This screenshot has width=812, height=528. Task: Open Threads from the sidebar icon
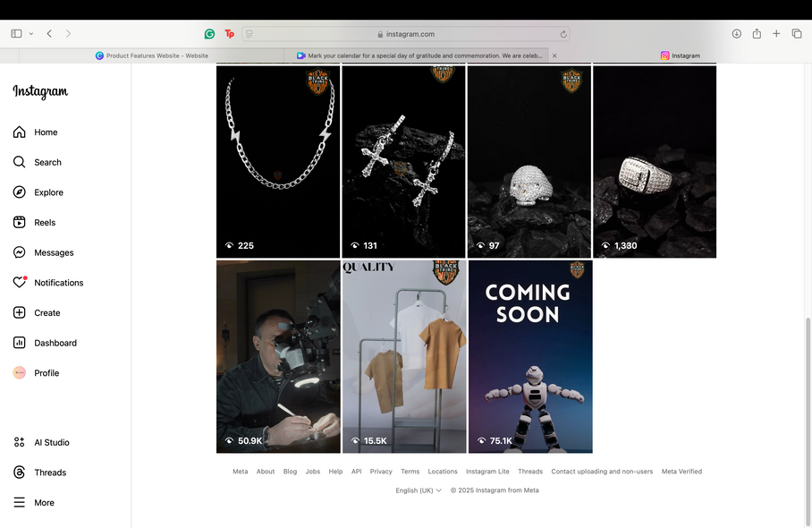[20, 473]
